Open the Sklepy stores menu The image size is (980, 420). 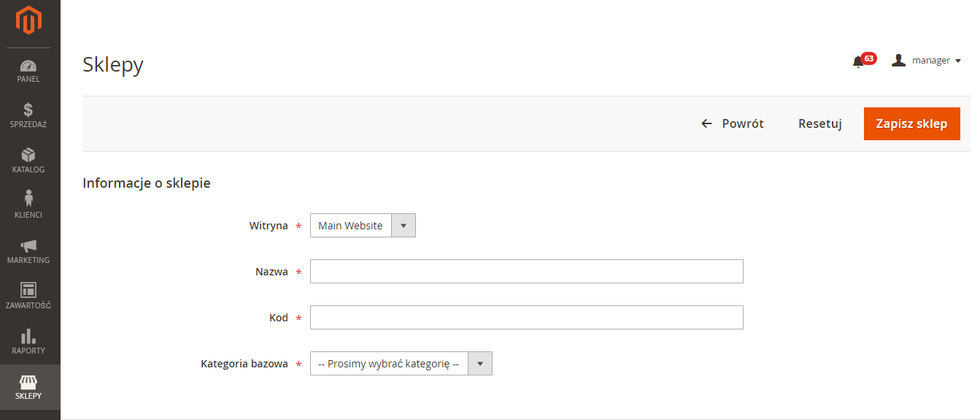(28, 388)
